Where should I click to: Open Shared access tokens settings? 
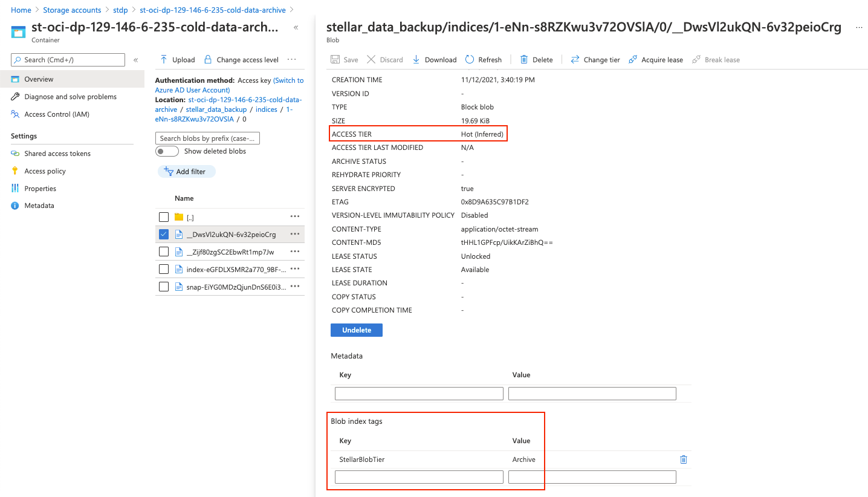click(x=57, y=154)
